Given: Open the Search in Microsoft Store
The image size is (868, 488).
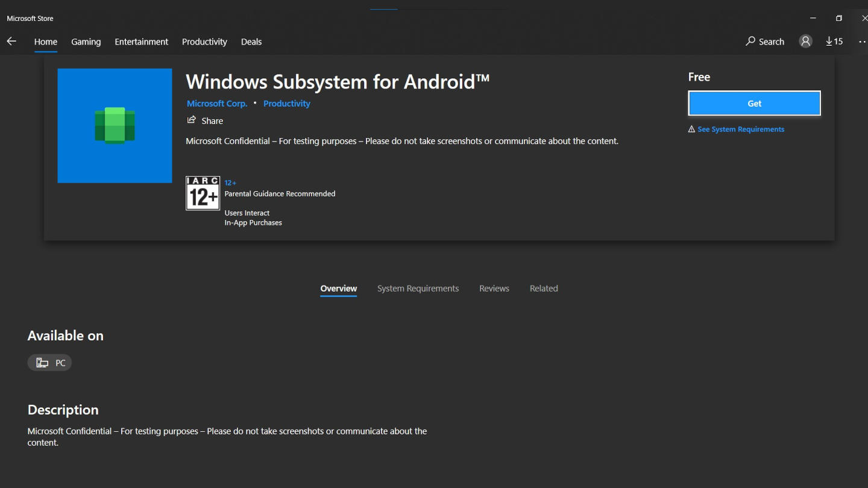Looking at the screenshot, I should pos(764,41).
